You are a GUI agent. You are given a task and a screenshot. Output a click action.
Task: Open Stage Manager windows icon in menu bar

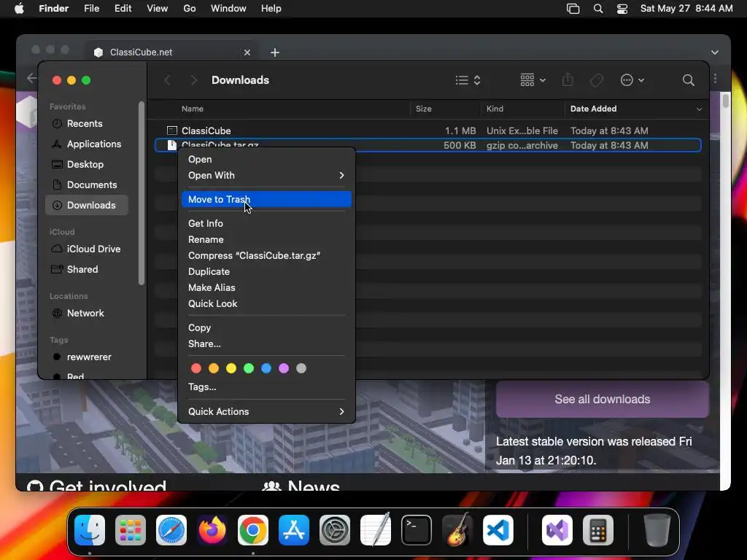(x=573, y=9)
